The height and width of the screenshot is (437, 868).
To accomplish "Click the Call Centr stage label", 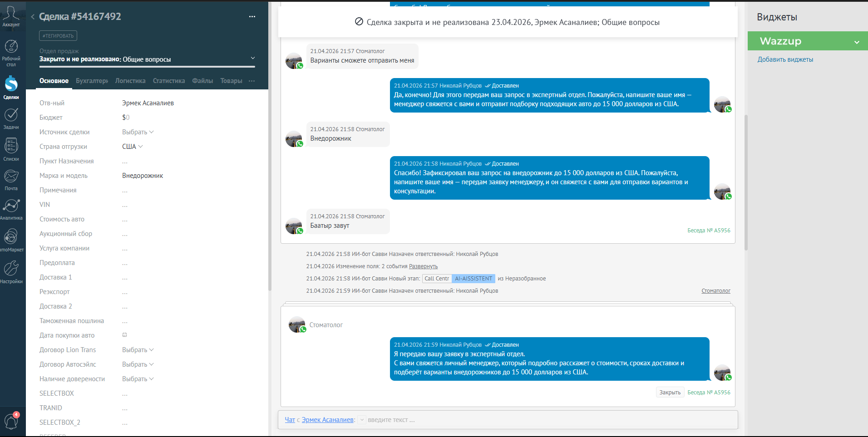I will 437,279.
